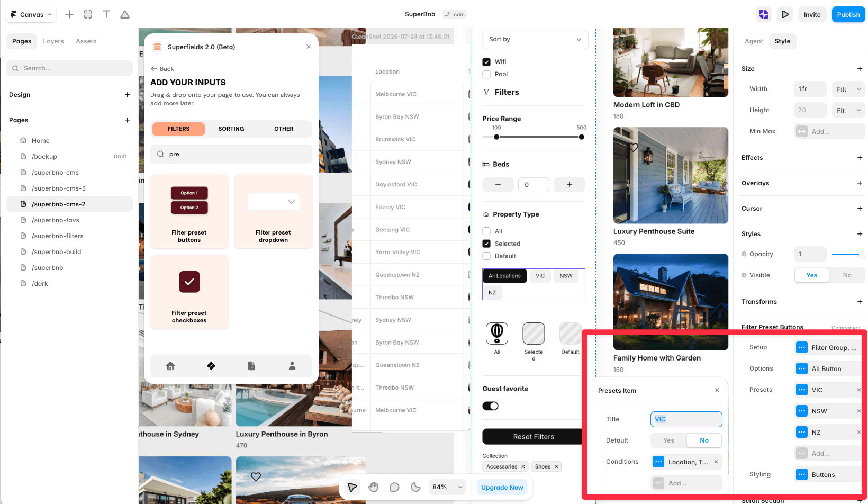Add an Effects property
The height and width of the screenshot is (504, 868).
point(860,158)
